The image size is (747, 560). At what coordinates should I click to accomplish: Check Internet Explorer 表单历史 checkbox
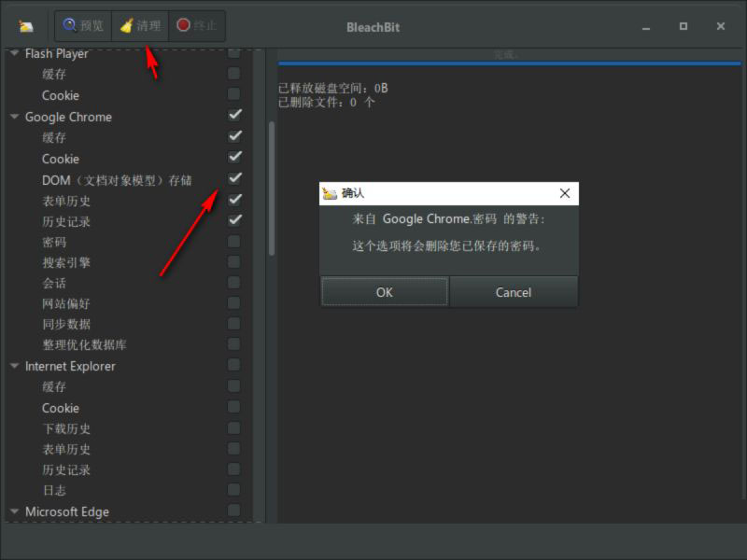click(x=233, y=448)
